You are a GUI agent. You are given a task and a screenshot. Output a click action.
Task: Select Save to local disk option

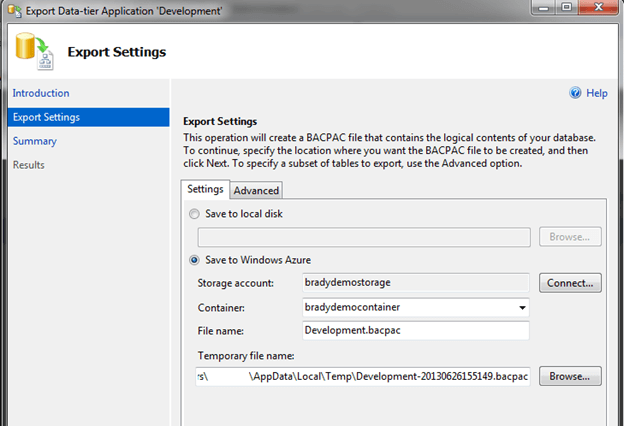click(x=194, y=214)
